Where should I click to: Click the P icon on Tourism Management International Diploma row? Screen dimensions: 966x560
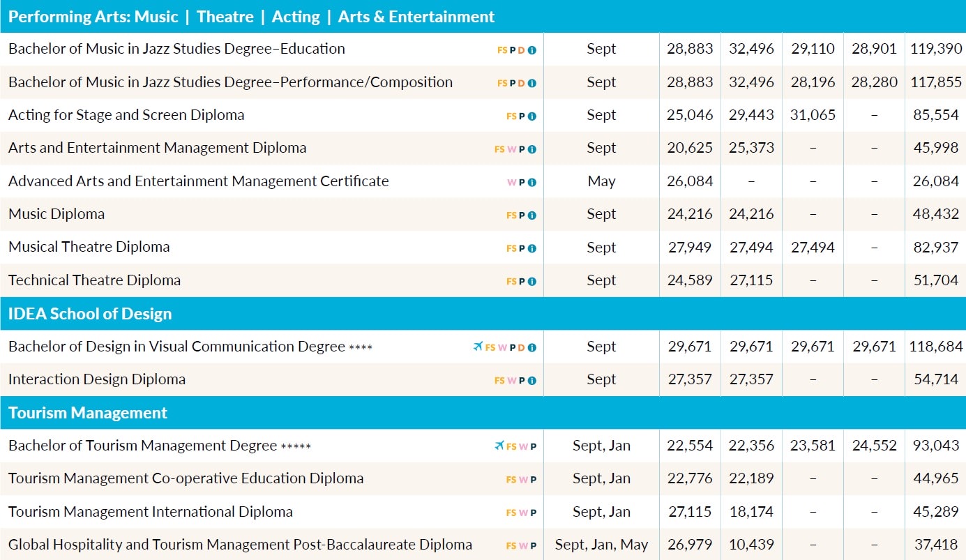point(534,513)
